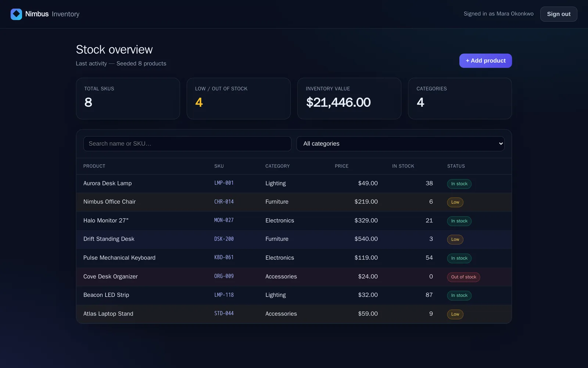
Task: Click the Electronics category in Halo Monitor row
Action: [x=280, y=220]
